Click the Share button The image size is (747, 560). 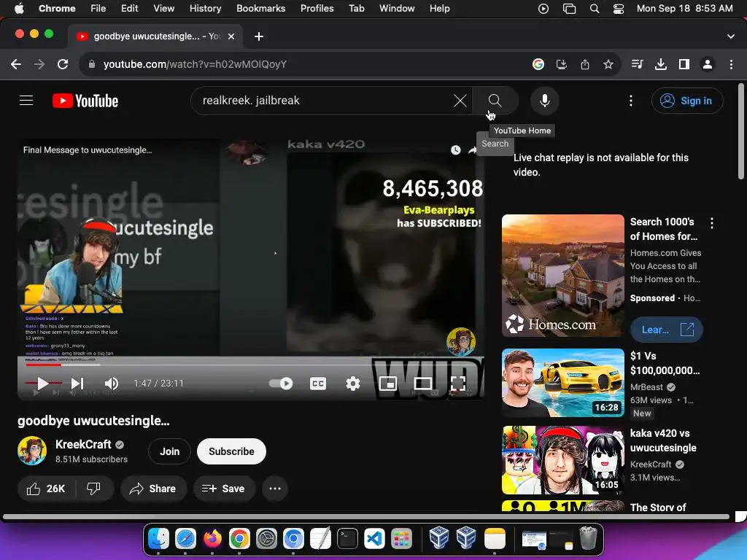point(153,489)
